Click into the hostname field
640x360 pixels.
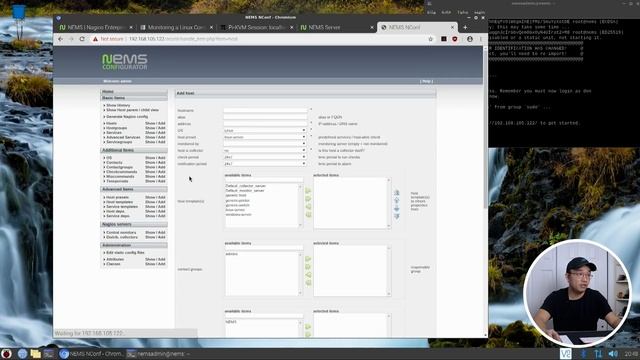tap(265, 110)
